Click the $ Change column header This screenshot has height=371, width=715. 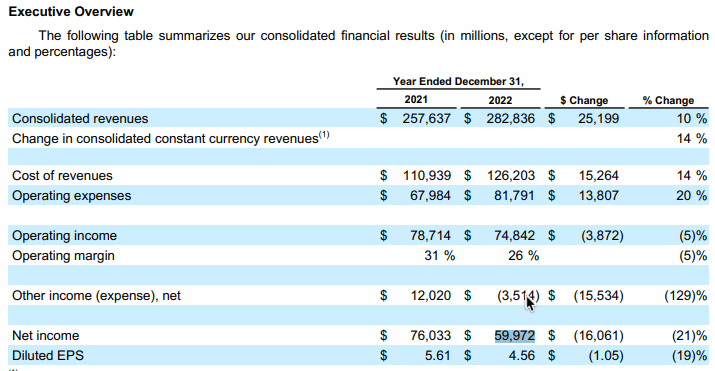pos(584,100)
